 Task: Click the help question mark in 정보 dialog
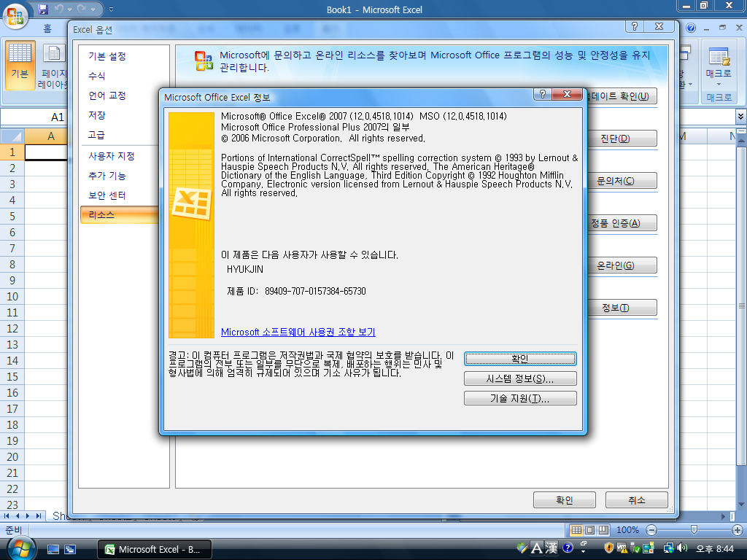click(x=542, y=94)
